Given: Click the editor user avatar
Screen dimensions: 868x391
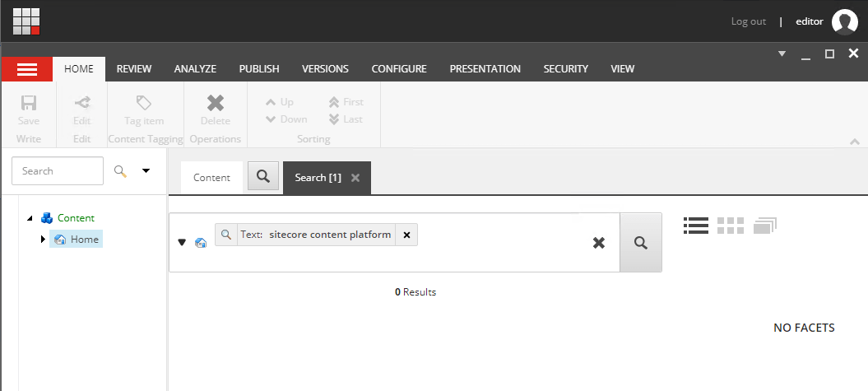Looking at the screenshot, I should [845, 21].
